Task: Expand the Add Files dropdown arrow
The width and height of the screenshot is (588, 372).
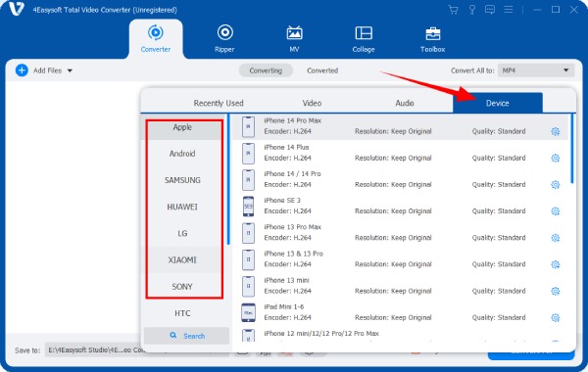Action: [x=70, y=70]
